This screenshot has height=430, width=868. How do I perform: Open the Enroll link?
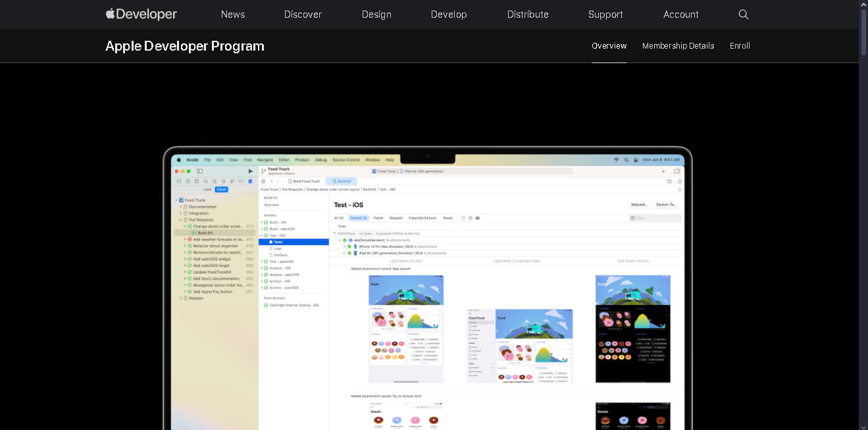(740, 46)
